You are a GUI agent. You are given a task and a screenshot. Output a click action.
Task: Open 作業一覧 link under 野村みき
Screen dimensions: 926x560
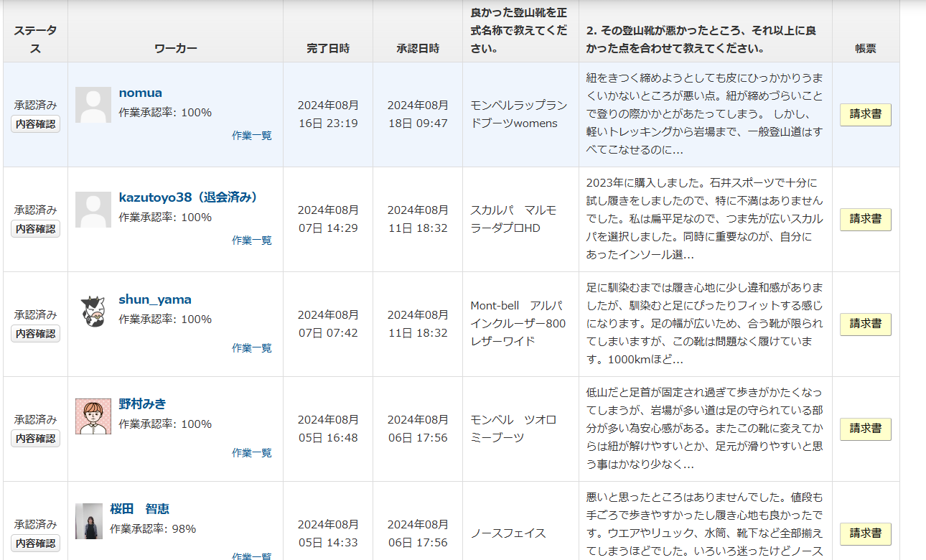coord(252,453)
